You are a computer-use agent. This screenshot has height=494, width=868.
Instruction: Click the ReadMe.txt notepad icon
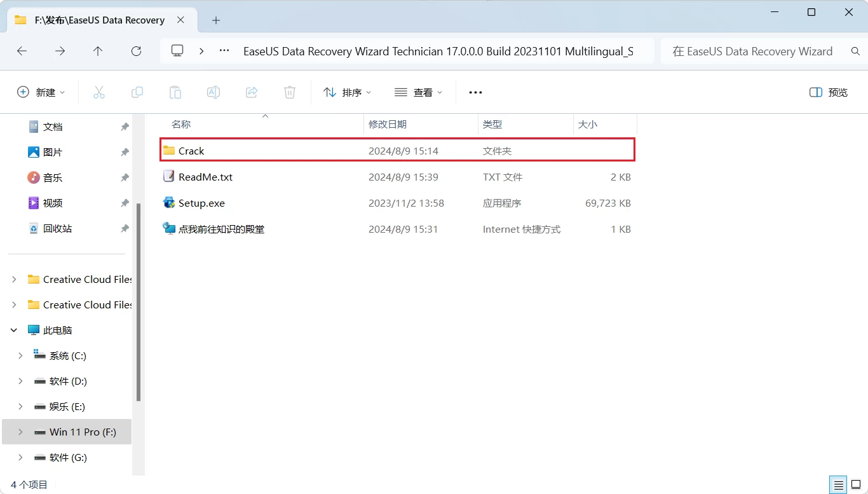click(x=169, y=176)
